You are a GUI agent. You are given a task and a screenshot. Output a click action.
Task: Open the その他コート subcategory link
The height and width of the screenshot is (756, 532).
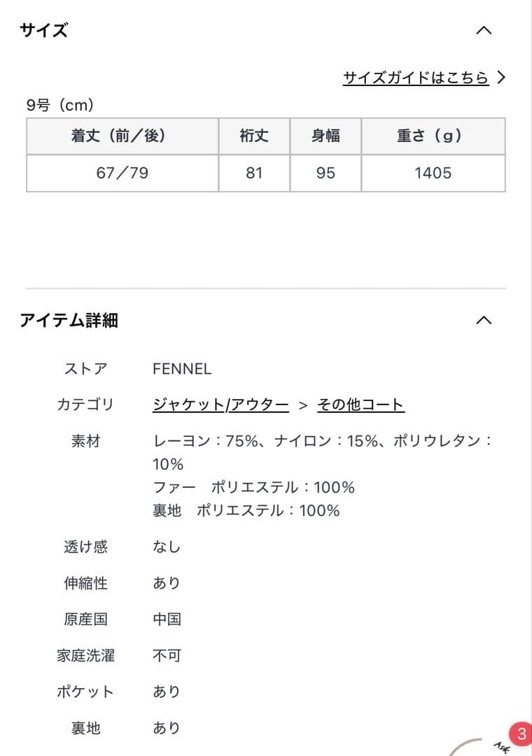tap(360, 405)
